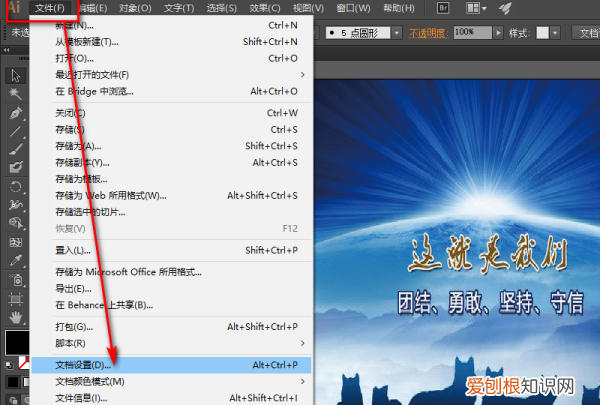This screenshot has width=600, height=405.
Task: Click the black fill color swatch
Action: [17, 343]
